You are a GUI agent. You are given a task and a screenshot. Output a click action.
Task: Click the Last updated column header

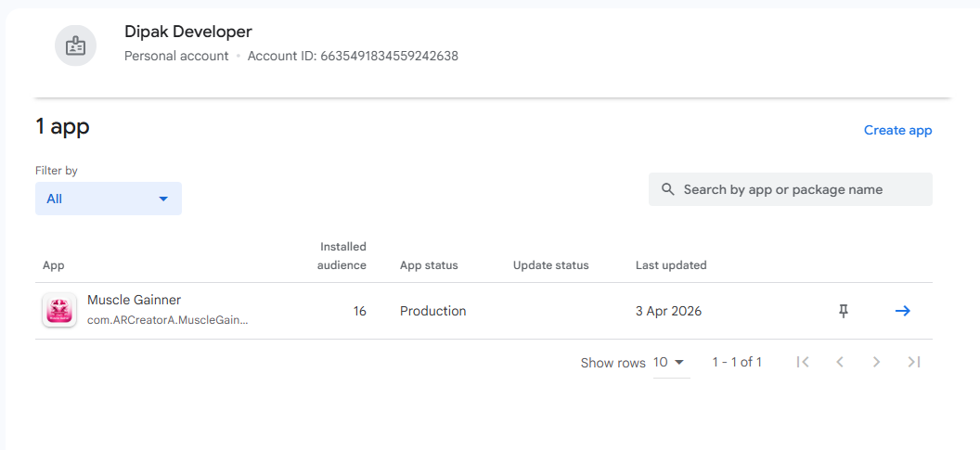click(x=671, y=265)
